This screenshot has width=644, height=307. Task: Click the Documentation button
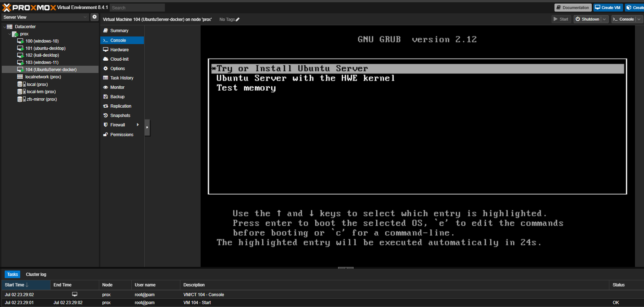click(x=573, y=8)
